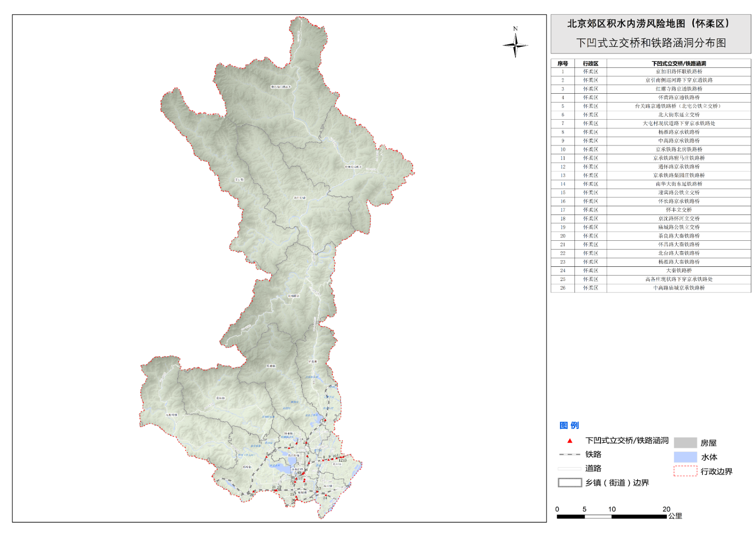Viewport: 756px width, 535px height.
Task: Click the red triangle legend symbol
Action: [x=570, y=440]
